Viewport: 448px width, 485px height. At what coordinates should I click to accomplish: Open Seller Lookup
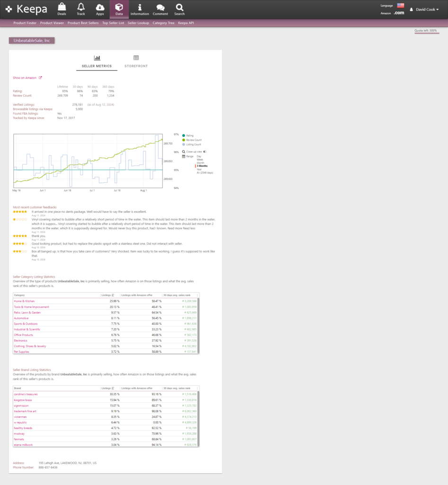[138, 23]
